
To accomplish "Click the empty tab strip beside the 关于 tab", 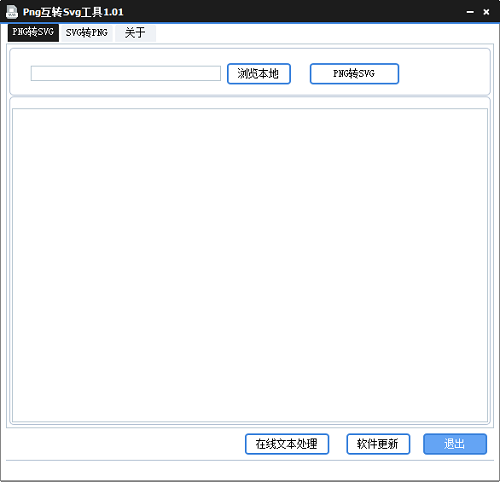I will coord(323,33).
